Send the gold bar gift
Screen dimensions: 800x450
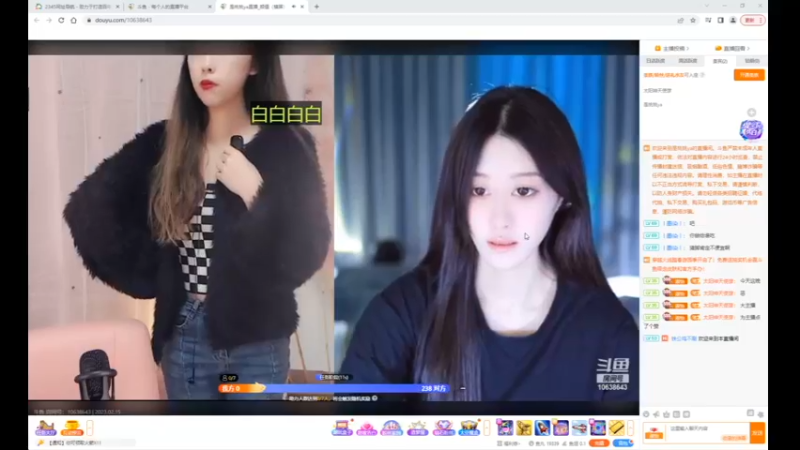[616, 428]
